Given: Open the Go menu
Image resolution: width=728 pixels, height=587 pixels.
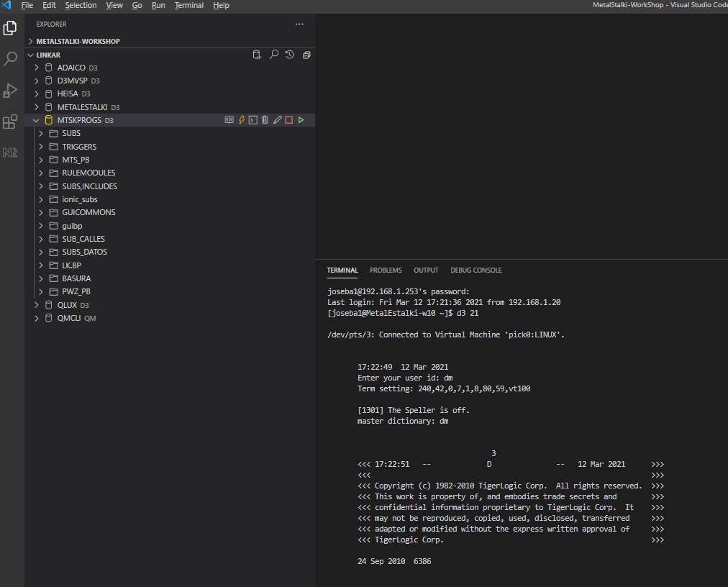Looking at the screenshot, I should tap(137, 5).
